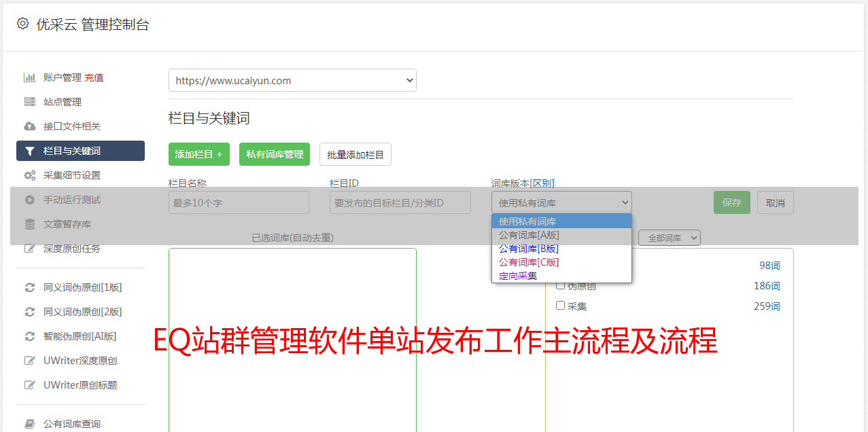Click the 词库版本 select box
The width and height of the screenshot is (868, 432).
click(561, 202)
